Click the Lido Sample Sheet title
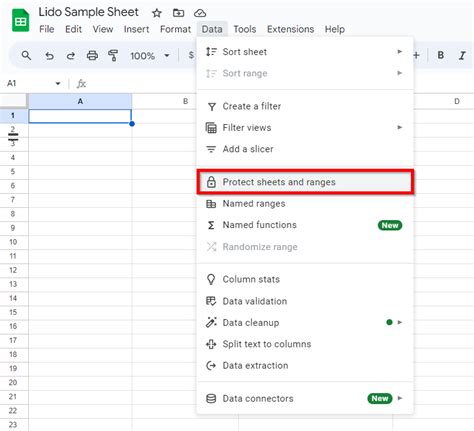474x431 pixels. tap(88, 12)
